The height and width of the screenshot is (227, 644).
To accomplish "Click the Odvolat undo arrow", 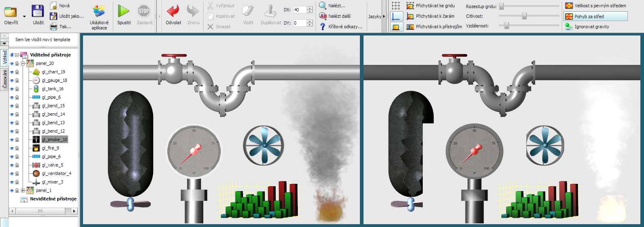I will click(x=173, y=12).
